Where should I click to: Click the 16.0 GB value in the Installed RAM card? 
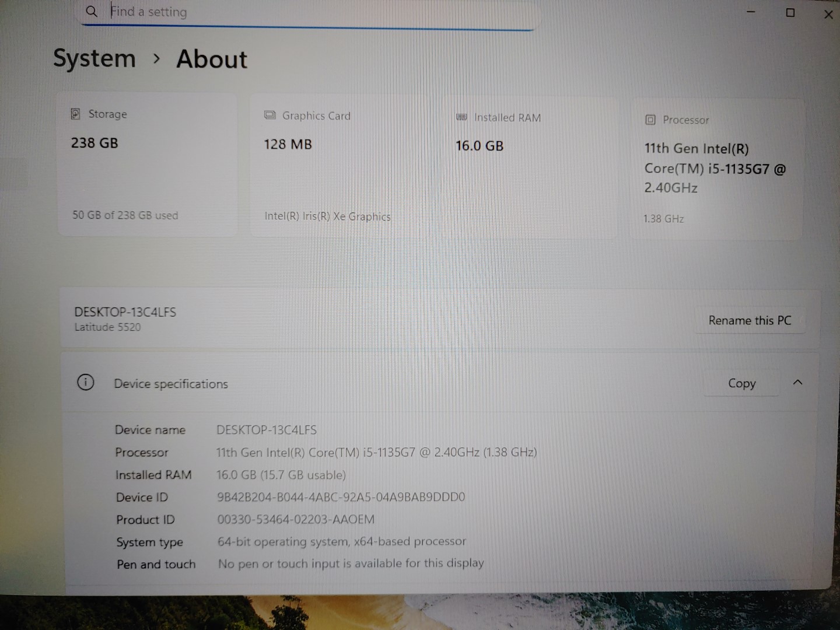(x=479, y=146)
